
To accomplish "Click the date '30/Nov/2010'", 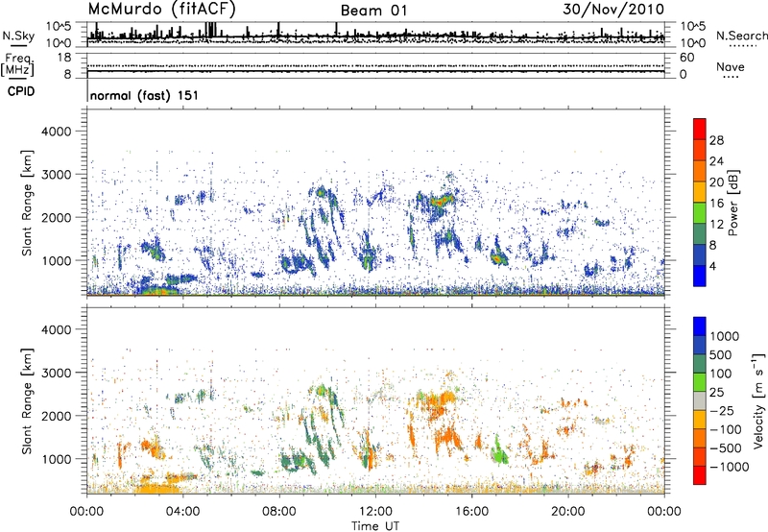I will point(613,10).
